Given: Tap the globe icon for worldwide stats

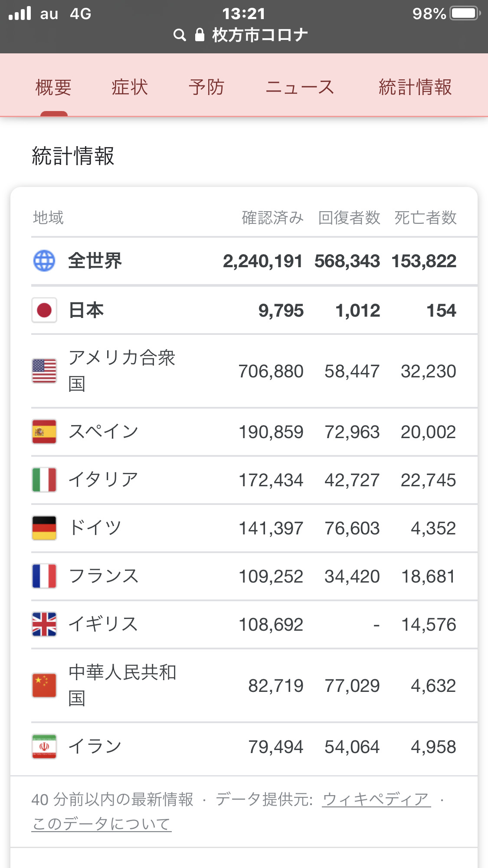Looking at the screenshot, I should (x=44, y=261).
